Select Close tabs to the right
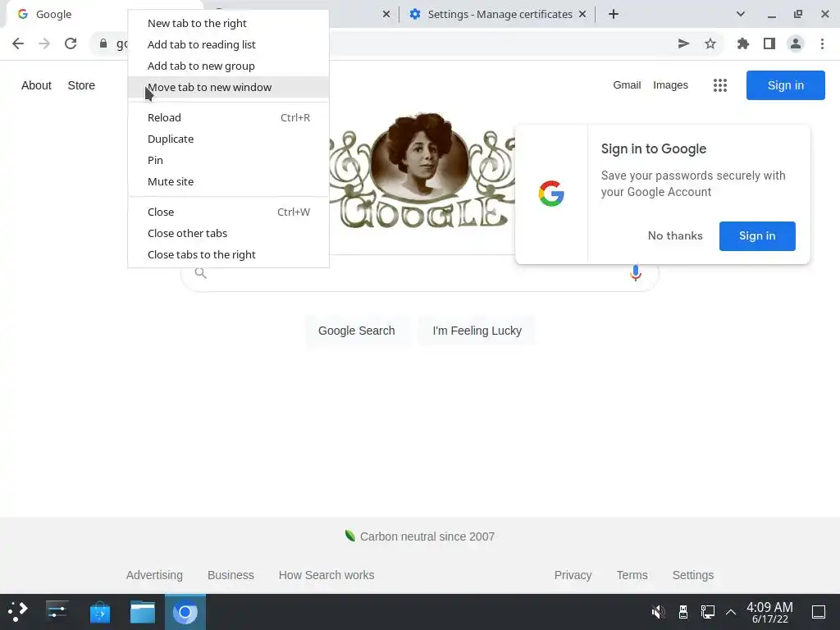 228,254
